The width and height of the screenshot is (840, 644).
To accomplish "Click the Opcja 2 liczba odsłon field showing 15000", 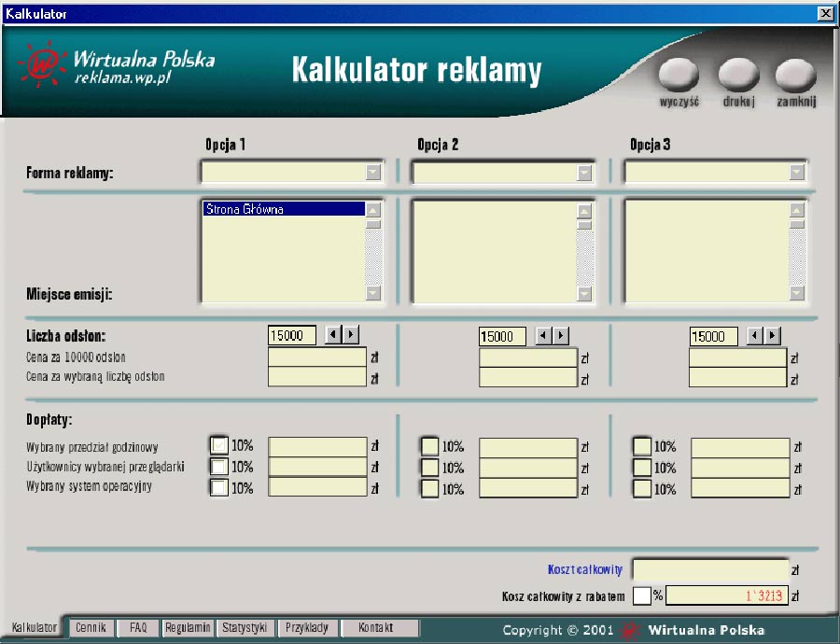I will coord(502,336).
